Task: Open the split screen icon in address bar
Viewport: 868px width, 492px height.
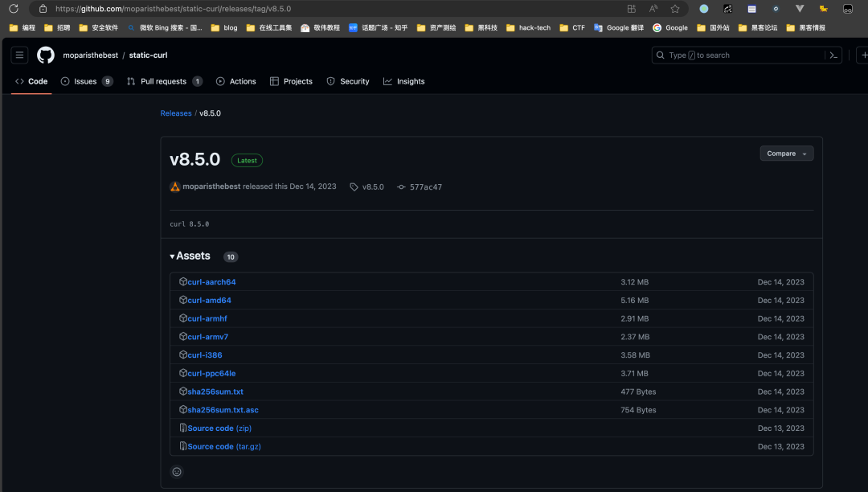Action: coord(632,9)
